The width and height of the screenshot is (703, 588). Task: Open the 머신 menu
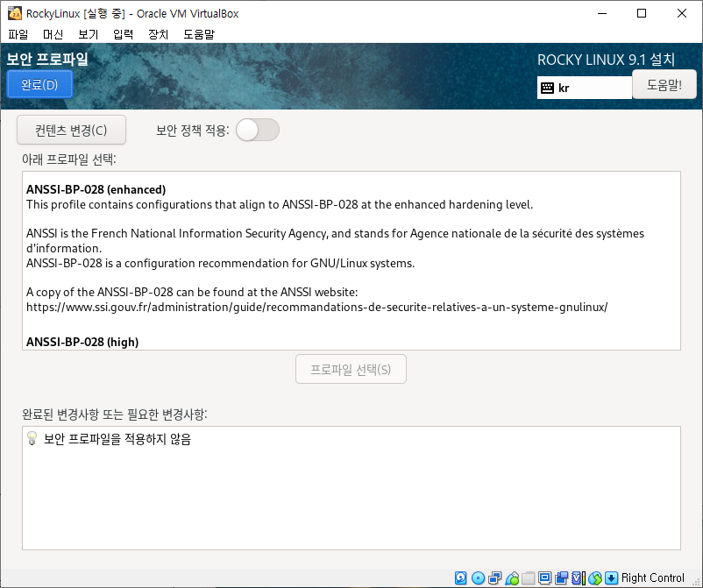click(x=53, y=34)
